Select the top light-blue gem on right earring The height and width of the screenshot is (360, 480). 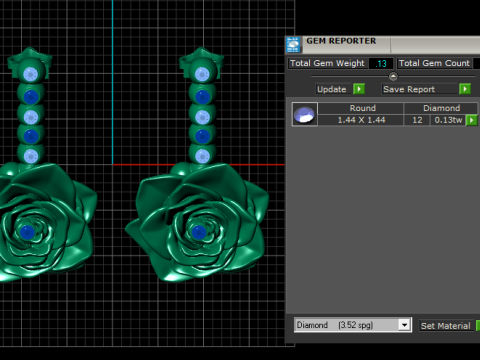pyautogui.click(x=202, y=74)
